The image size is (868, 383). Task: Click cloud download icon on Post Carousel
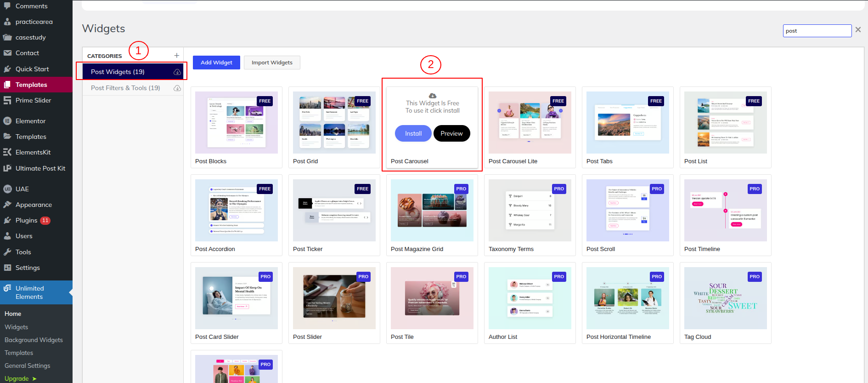pyautogui.click(x=432, y=96)
